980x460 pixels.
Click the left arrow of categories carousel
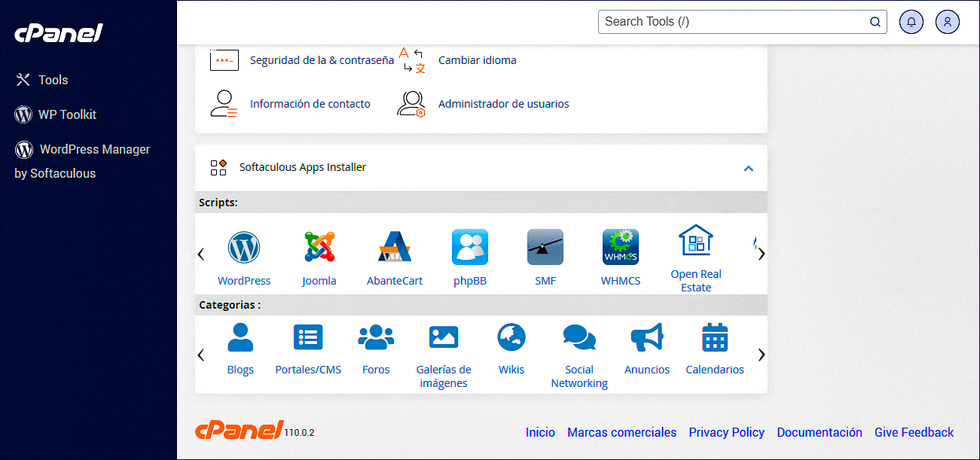[x=200, y=354]
